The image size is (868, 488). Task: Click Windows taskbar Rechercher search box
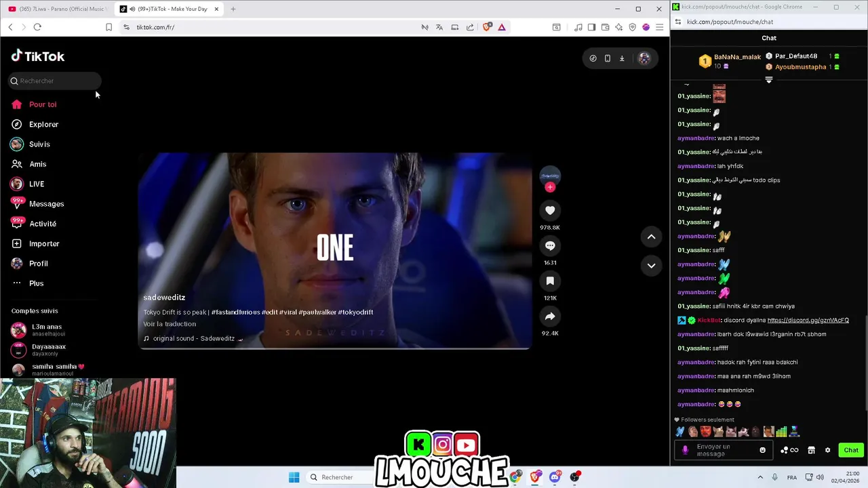pyautogui.click(x=339, y=477)
